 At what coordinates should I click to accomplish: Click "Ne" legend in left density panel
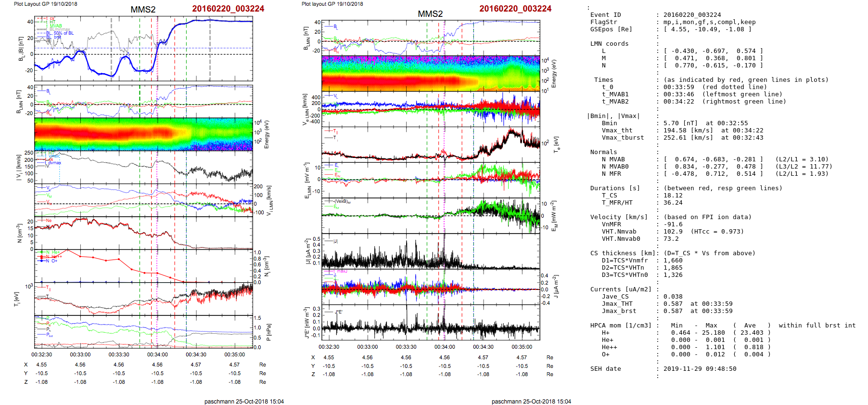click(49, 221)
